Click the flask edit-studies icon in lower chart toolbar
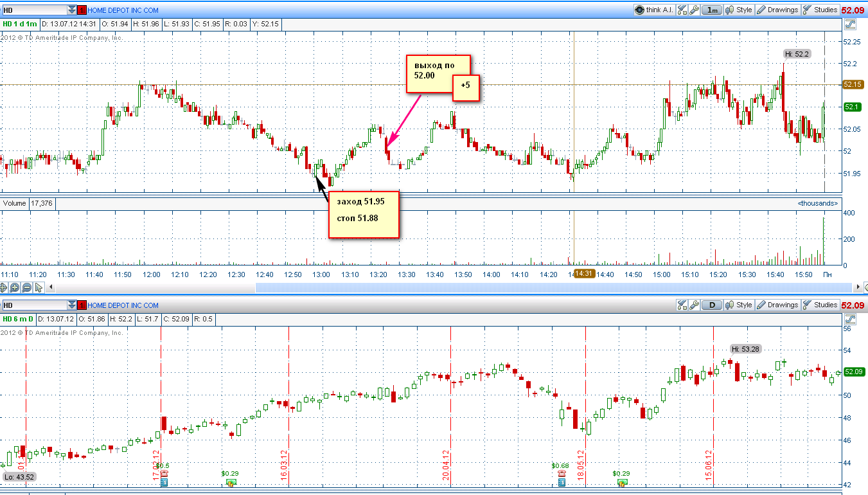The image size is (868, 495). [x=683, y=305]
